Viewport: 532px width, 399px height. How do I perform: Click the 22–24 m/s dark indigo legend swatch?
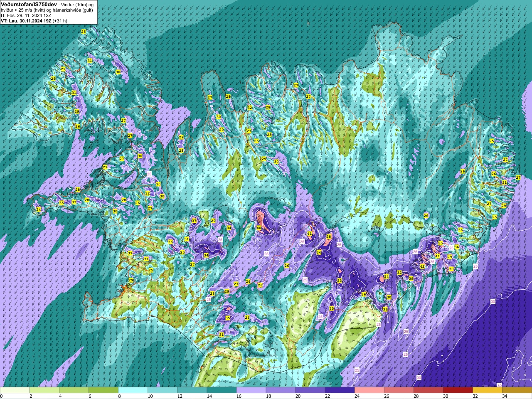click(340, 390)
